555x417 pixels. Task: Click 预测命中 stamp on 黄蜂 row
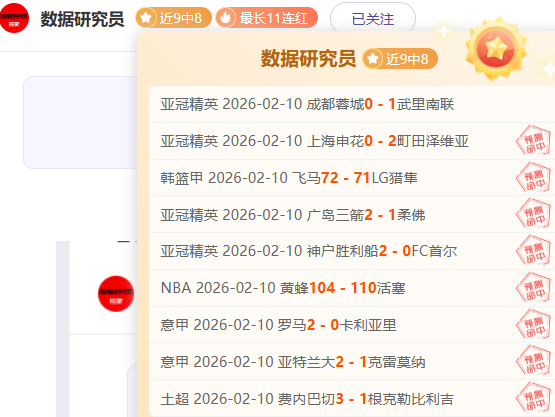coord(533,287)
